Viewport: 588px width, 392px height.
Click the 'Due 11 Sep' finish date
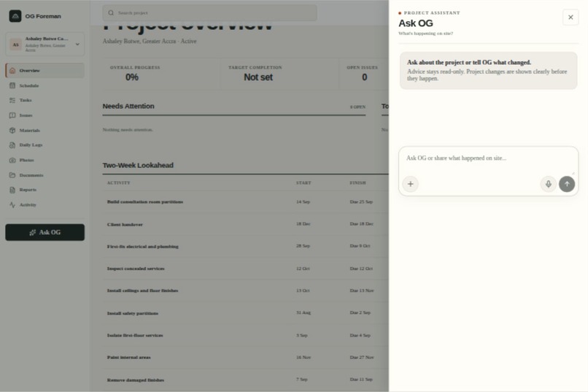pos(361,380)
